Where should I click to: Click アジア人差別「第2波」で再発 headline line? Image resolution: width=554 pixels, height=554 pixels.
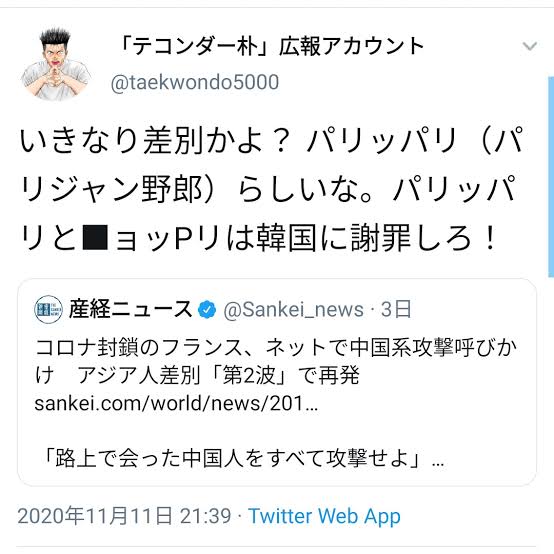(x=218, y=375)
